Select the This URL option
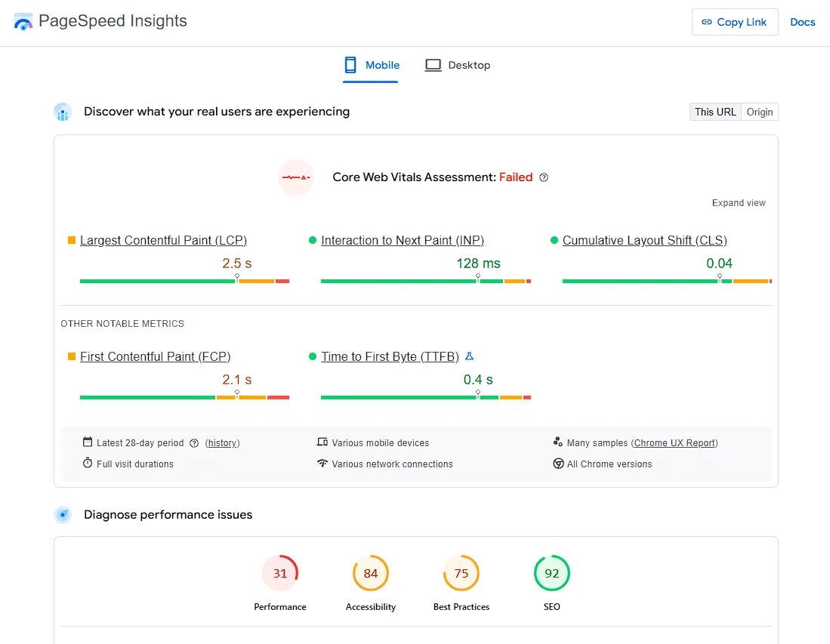The width and height of the screenshot is (830, 644). point(714,112)
